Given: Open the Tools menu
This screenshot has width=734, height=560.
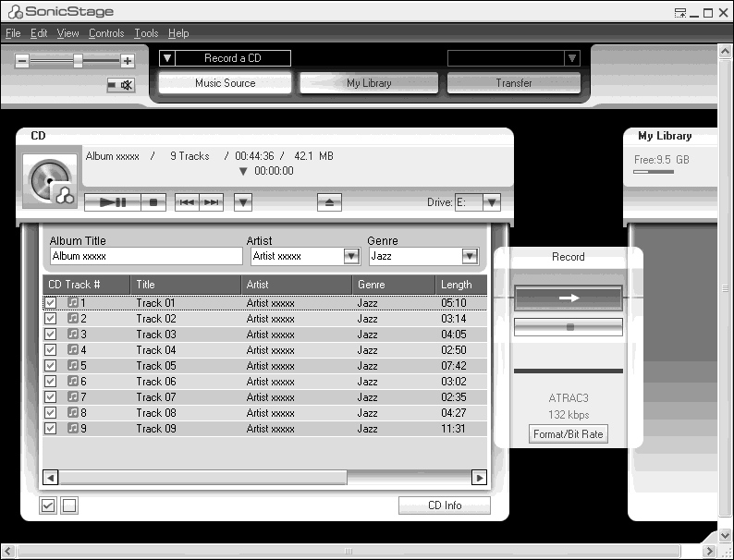Looking at the screenshot, I should click(x=146, y=33).
